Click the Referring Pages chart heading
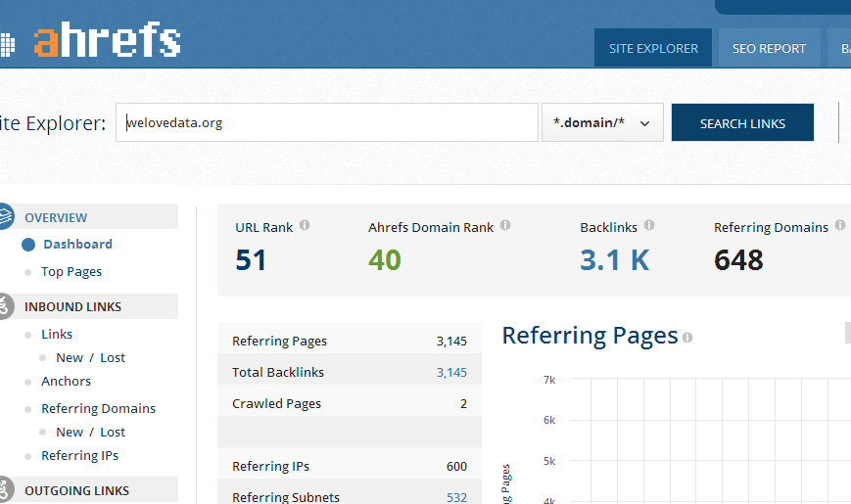The width and height of the screenshot is (851, 504). coord(590,336)
